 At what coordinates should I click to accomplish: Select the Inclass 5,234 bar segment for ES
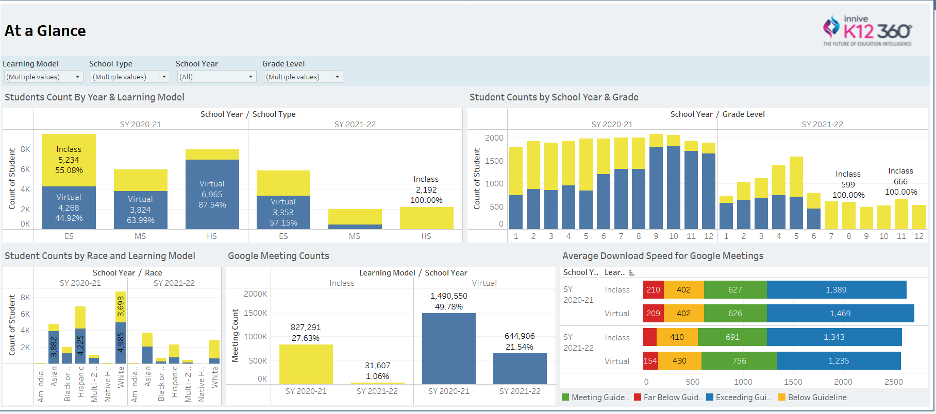coord(69,160)
